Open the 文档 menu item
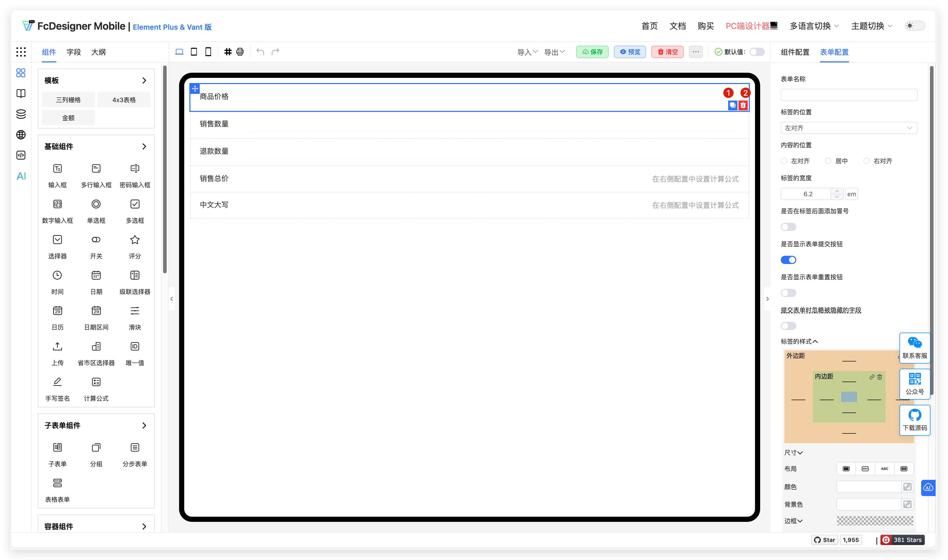 (677, 26)
